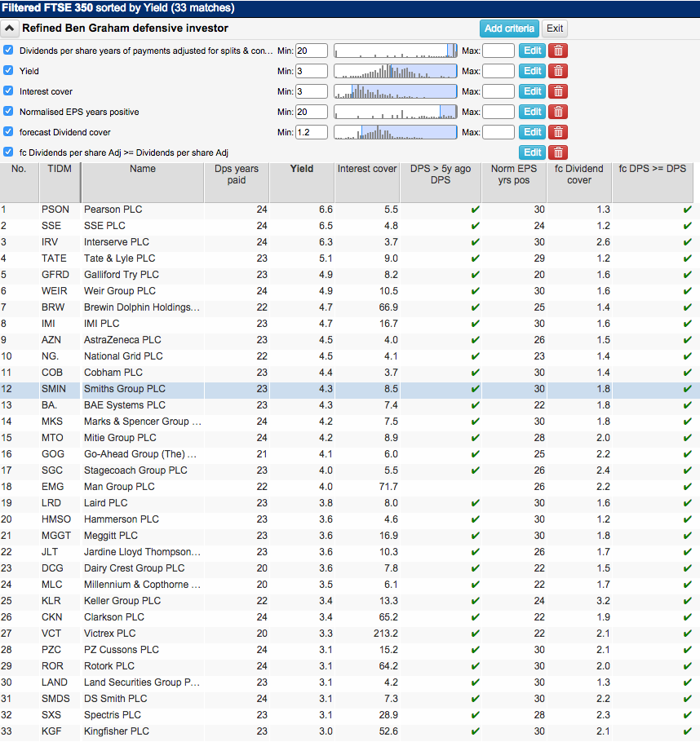This screenshot has height=742, width=700.
Task: Click the HMSO ticker cell
Action: 60,519
